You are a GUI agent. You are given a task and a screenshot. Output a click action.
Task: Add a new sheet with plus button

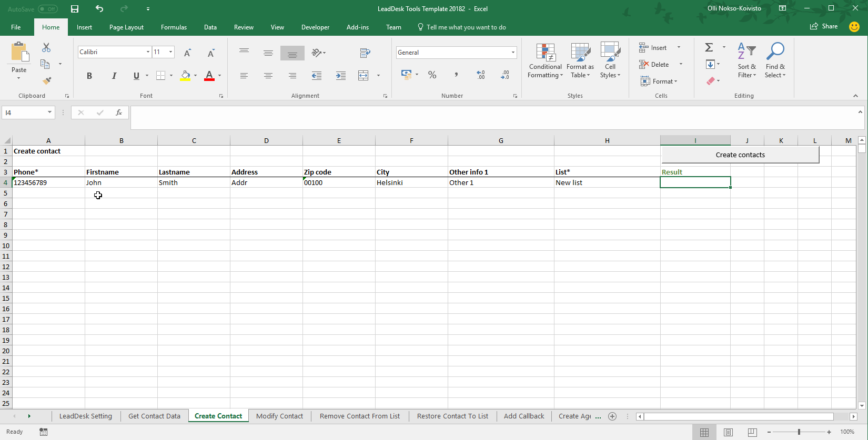[x=612, y=416]
